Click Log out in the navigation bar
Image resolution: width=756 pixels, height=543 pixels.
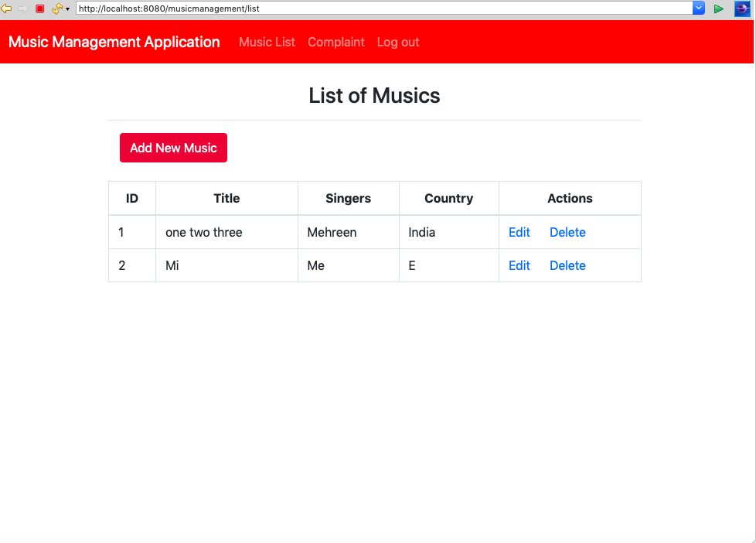(x=397, y=43)
